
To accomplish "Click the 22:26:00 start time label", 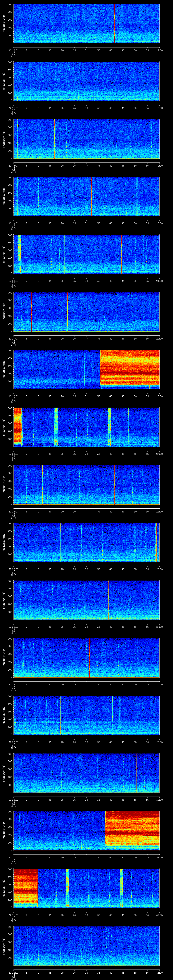I will click(13, 627).
